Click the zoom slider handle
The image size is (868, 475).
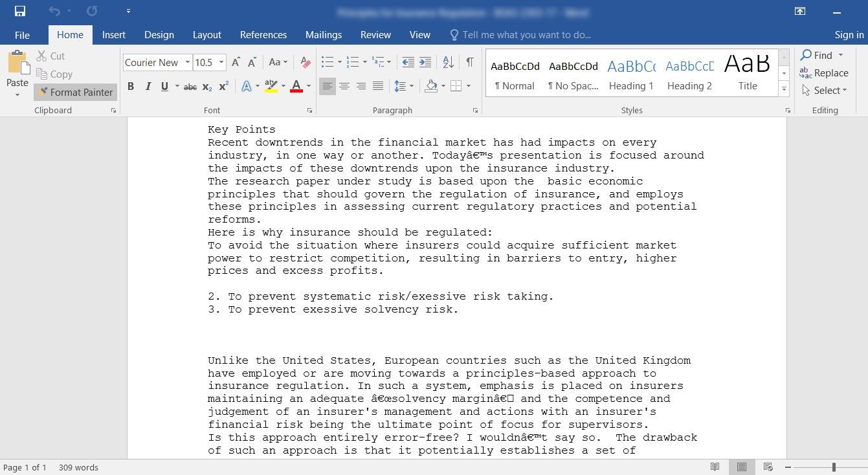[x=834, y=467]
